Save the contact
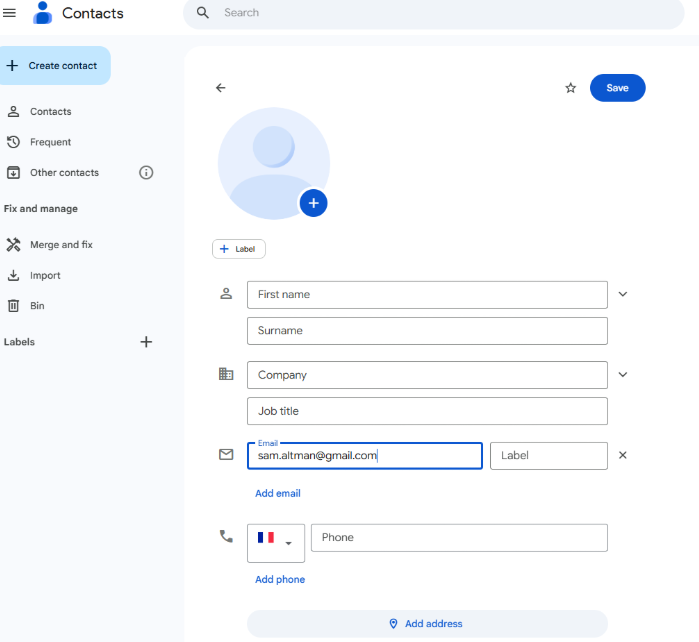This screenshot has height=642, width=699. (617, 88)
